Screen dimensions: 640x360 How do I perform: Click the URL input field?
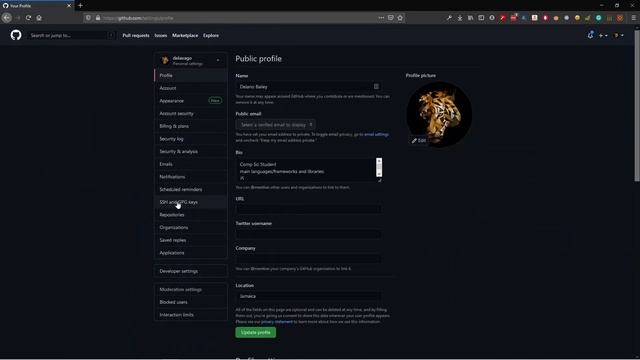(309, 209)
